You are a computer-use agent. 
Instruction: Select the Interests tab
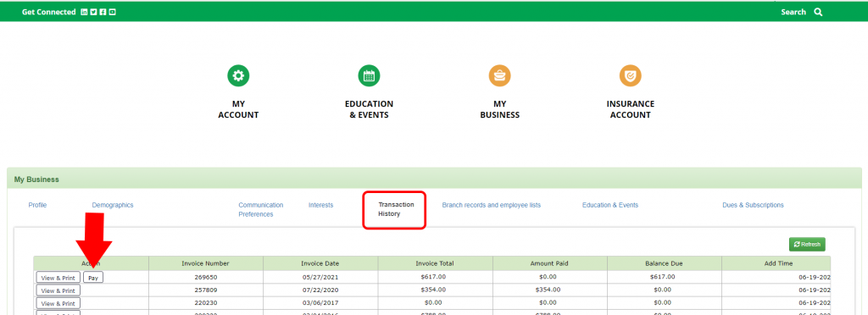coord(320,205)
